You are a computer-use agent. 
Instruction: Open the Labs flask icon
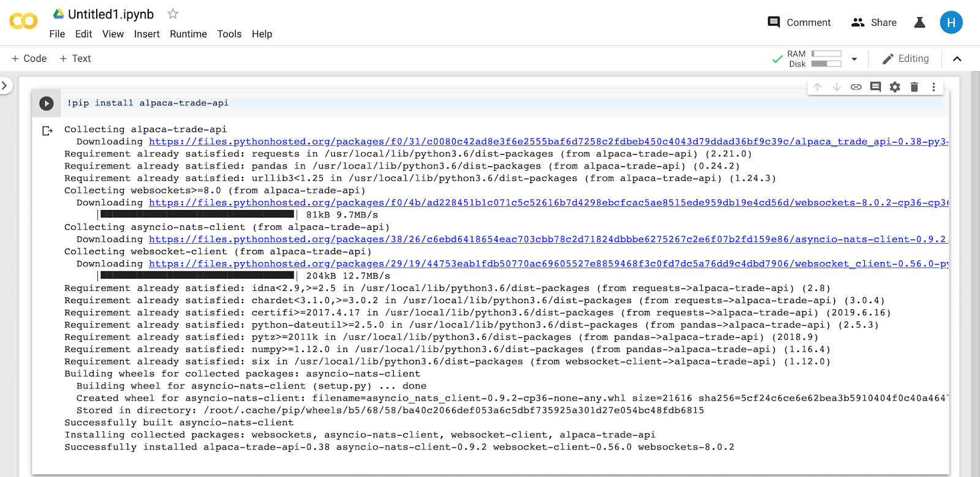coord(919,23)
